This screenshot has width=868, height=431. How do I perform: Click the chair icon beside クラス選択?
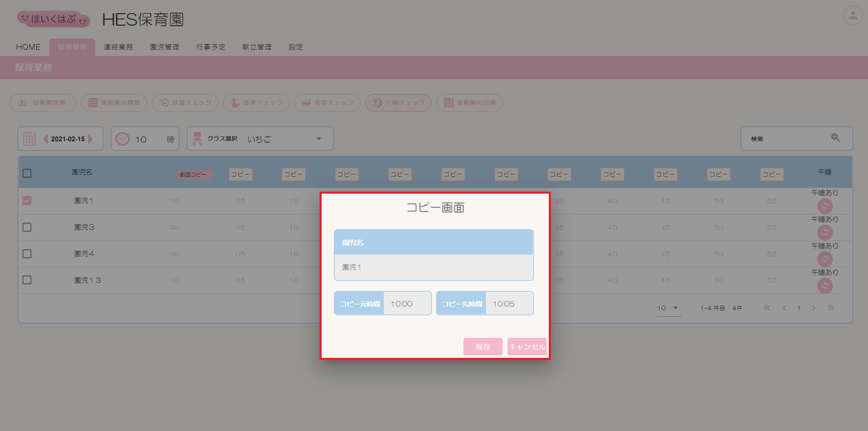click(197, 139)
